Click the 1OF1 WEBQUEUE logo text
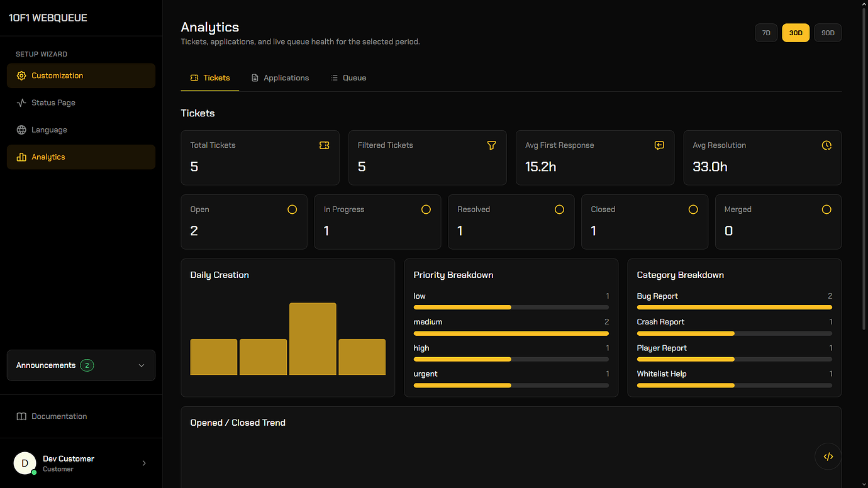 pos(48,18)
